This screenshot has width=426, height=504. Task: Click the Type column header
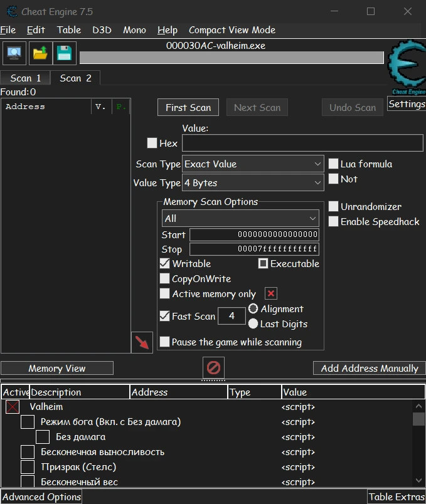tap(254, 392)
